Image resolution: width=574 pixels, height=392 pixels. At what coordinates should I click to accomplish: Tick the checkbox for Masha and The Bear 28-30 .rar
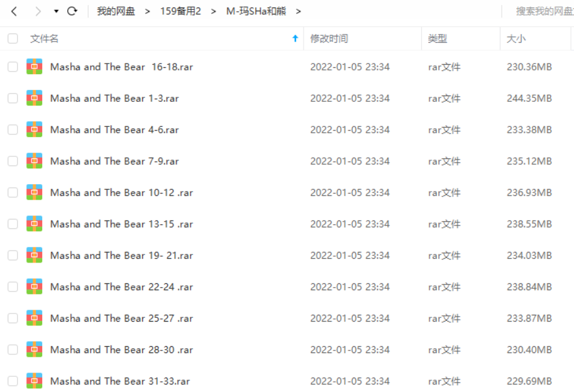coord(13,349)
